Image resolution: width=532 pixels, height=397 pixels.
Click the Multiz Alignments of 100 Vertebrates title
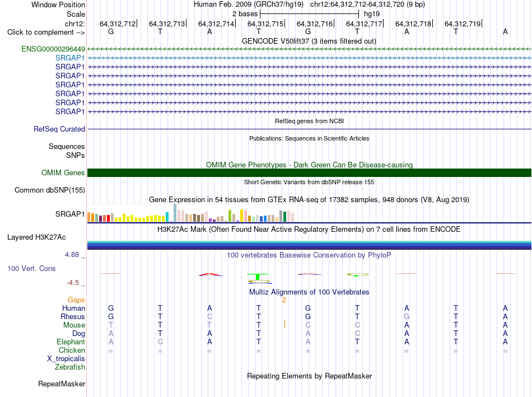click(309, 292)
